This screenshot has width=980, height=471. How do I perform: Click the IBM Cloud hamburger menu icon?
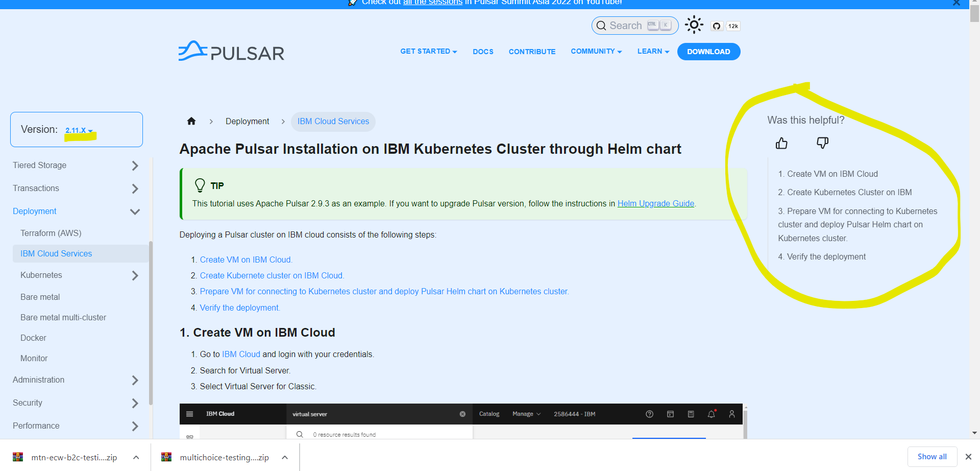[190, 414]
